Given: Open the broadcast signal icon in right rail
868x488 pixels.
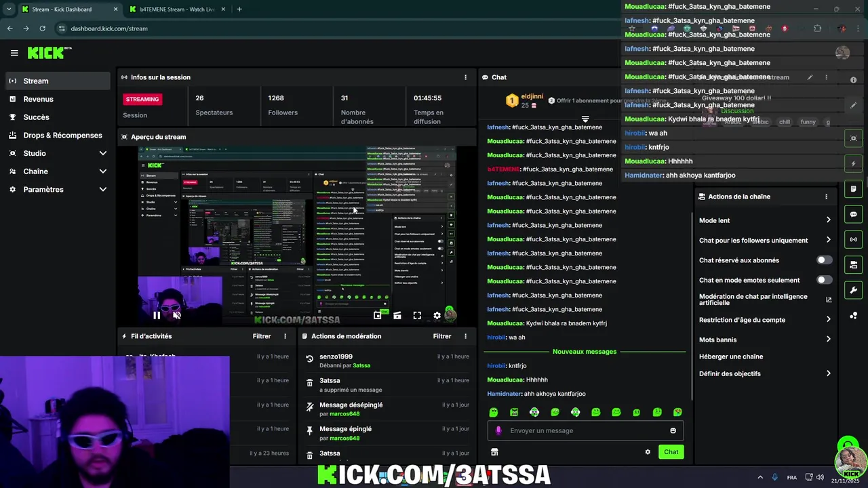Looking at the screenshot, I should (853, 239).
